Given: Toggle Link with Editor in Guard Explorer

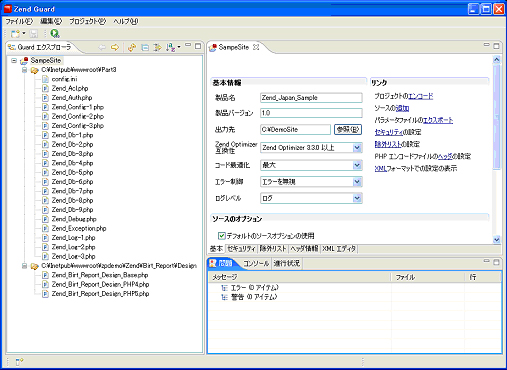Looking at the screenshot, I should click(x=132, y=47).
